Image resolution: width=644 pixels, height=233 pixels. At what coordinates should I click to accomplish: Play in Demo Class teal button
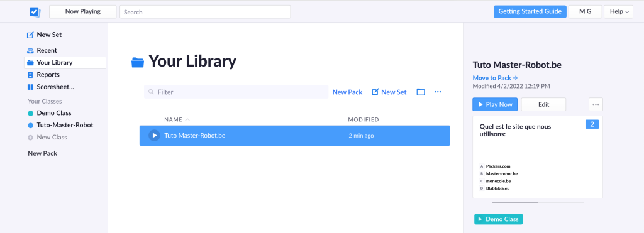(498, 219)
